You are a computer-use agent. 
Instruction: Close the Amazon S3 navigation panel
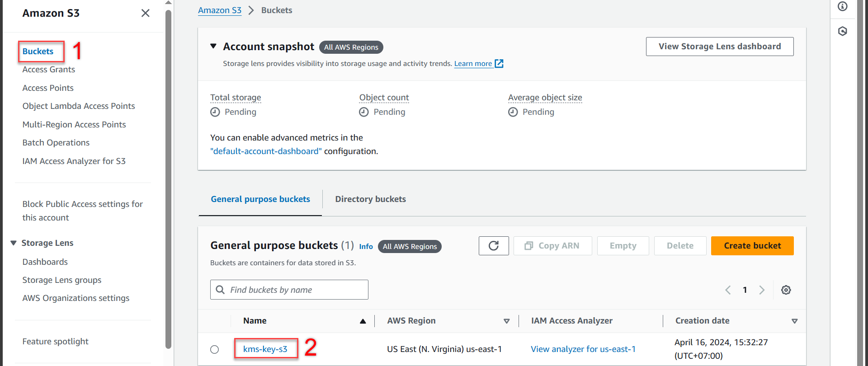click(x=145, y=13)
